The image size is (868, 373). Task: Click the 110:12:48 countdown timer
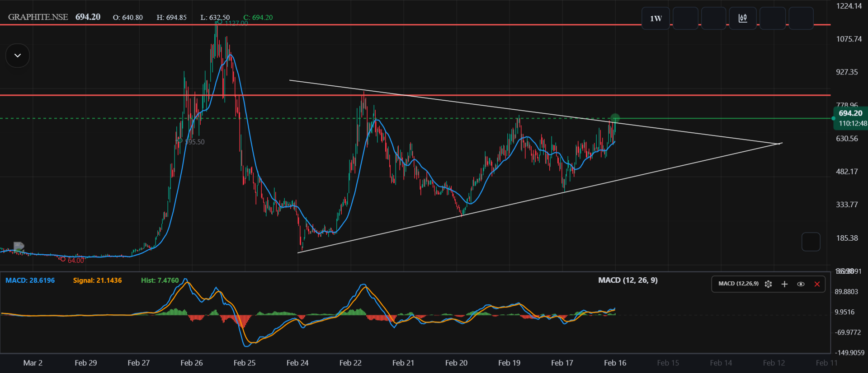click(x=853, y=123)
